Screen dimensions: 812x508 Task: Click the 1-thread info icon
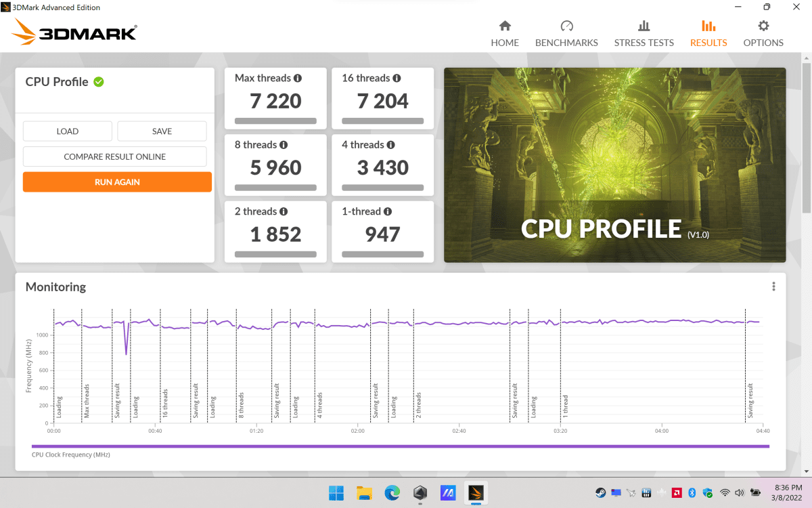(388, 211)
